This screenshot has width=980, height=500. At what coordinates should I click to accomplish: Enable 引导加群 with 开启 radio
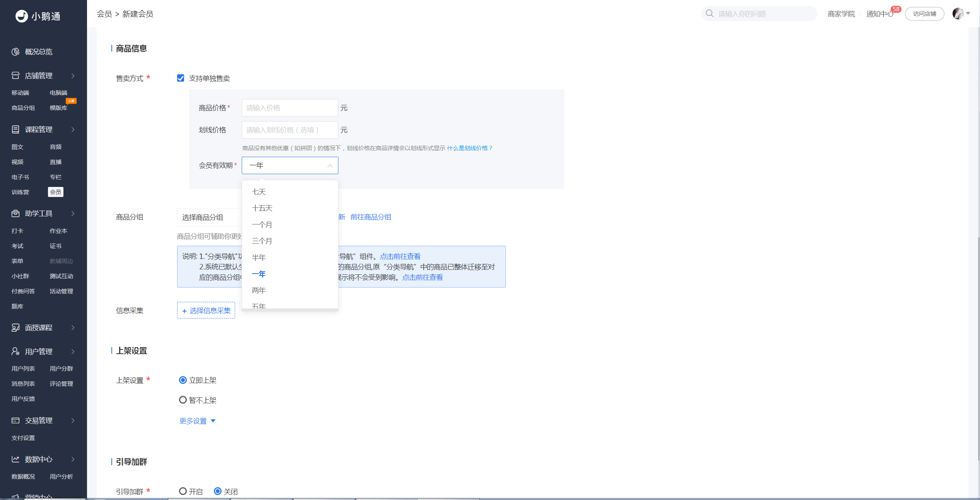point(183,491)
